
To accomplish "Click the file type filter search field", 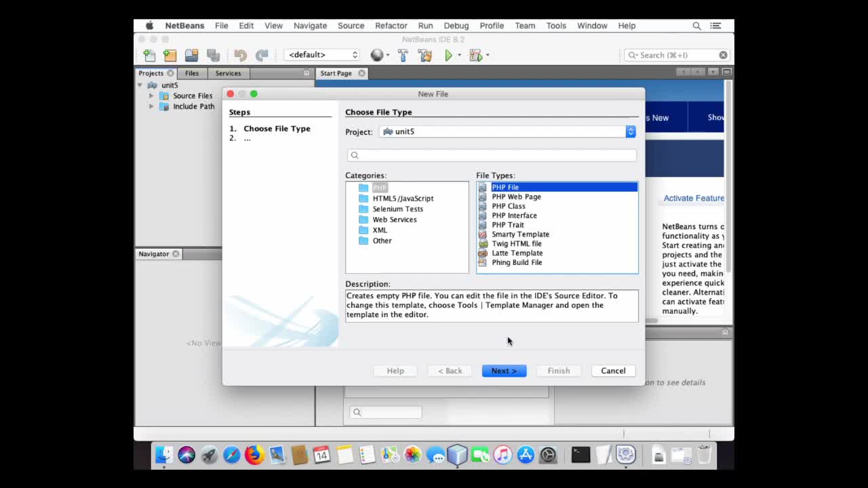I will click(492, 155).
